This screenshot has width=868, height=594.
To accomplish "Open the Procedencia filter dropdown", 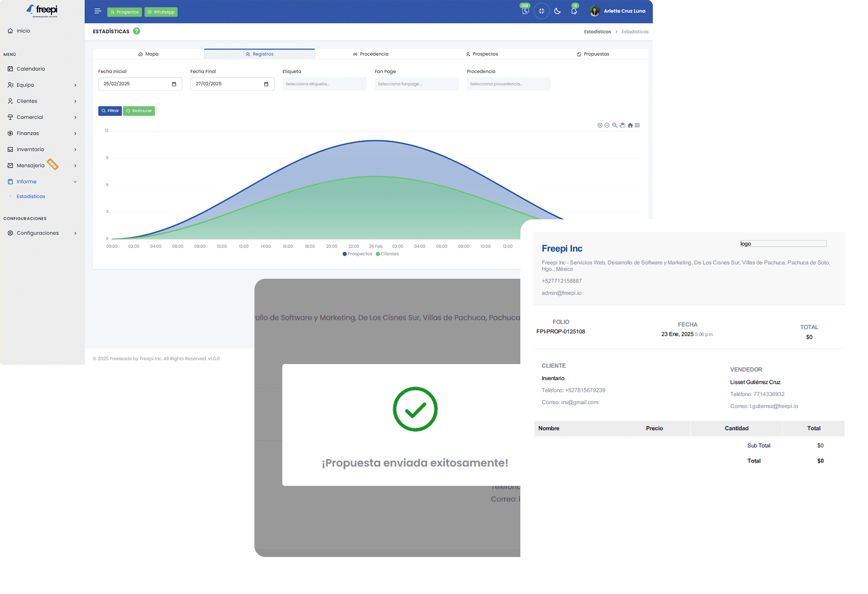I will [x=508, y=84].
